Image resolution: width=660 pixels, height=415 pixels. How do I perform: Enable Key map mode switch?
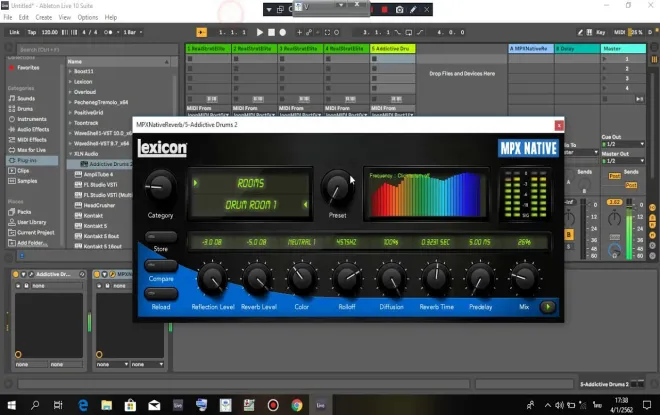coord(601,32)
